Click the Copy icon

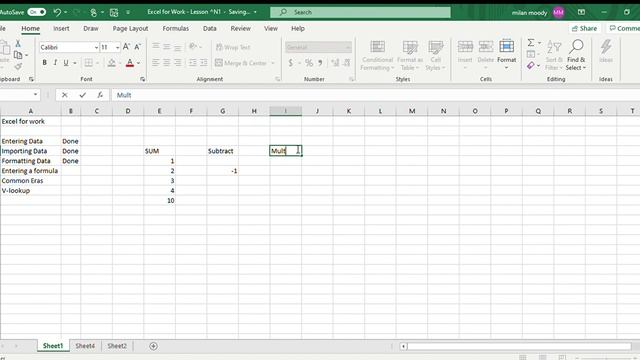(18, 55)
